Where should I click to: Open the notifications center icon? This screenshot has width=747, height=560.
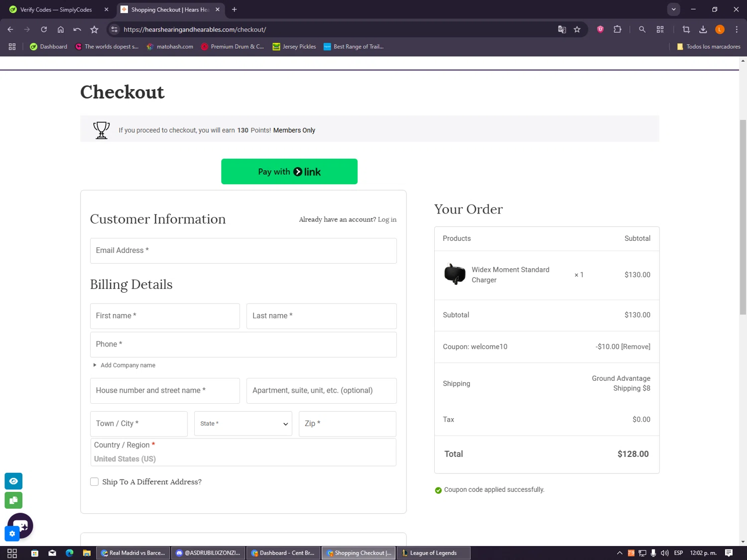pyautogui.click(x=729, y=553)
